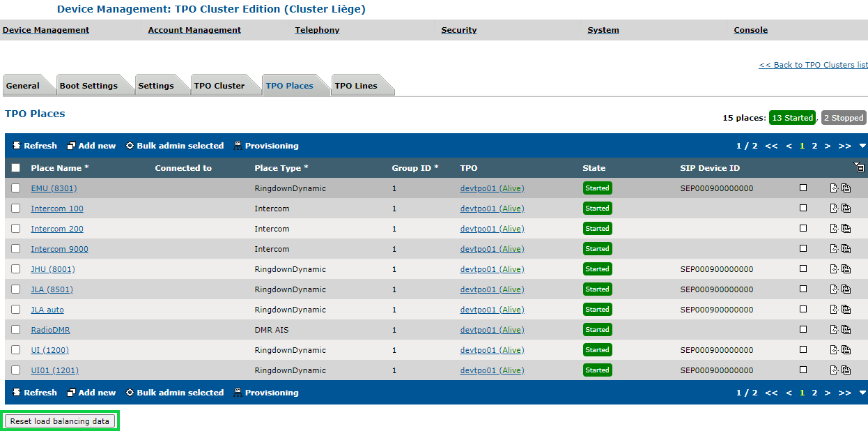Go to previous page with bottom < arrow
This screenshot has width=868, height=431.
click(x=789, y=393)
